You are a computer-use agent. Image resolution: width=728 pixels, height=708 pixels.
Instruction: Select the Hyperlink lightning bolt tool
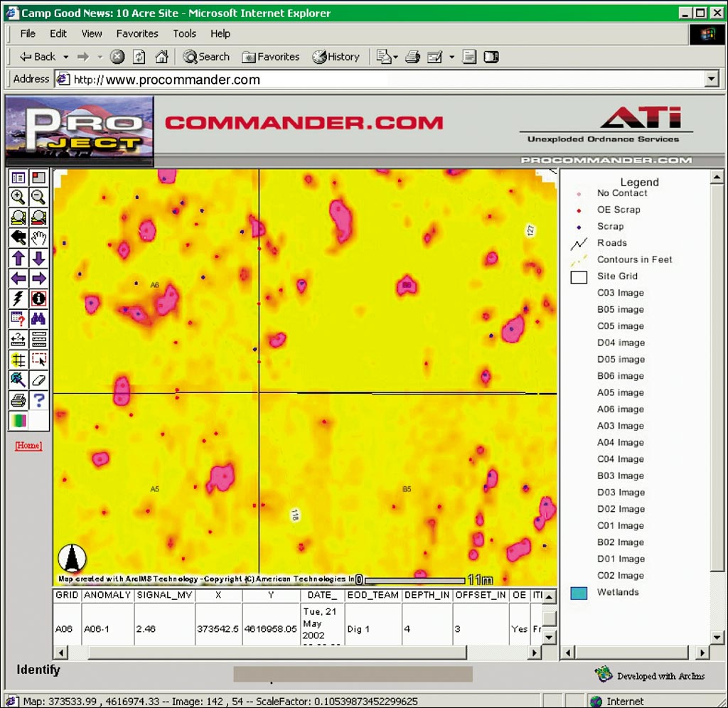(x=18, y=299)
